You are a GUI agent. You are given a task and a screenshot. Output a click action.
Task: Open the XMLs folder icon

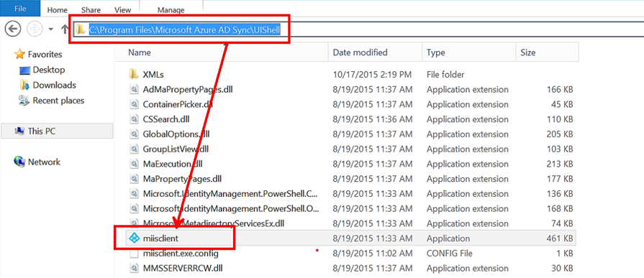(x=134, y=74)
